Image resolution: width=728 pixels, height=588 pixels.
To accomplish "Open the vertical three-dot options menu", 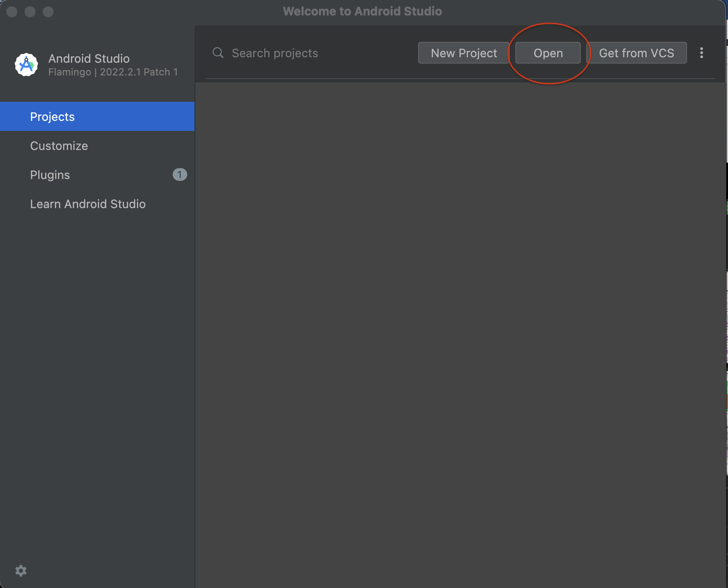I will (x=702, y=53).
